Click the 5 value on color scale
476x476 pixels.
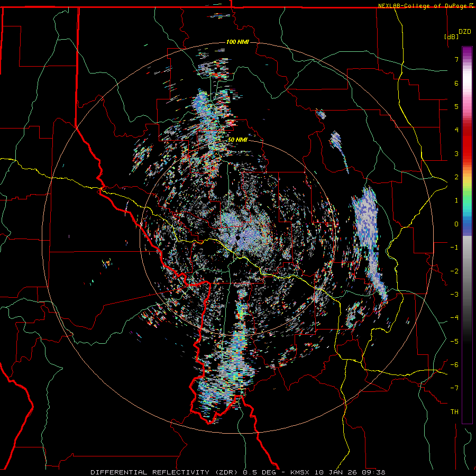click(x=456, y=106)
